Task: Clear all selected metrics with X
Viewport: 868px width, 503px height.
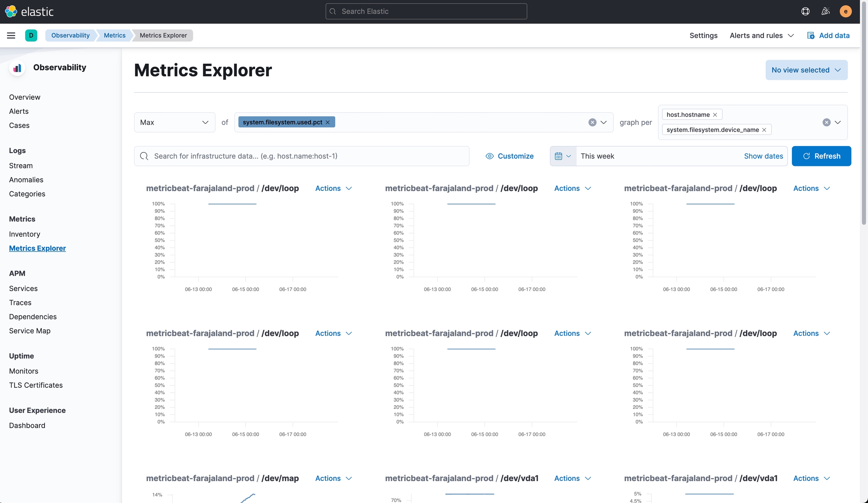Action: pos(592,122)
